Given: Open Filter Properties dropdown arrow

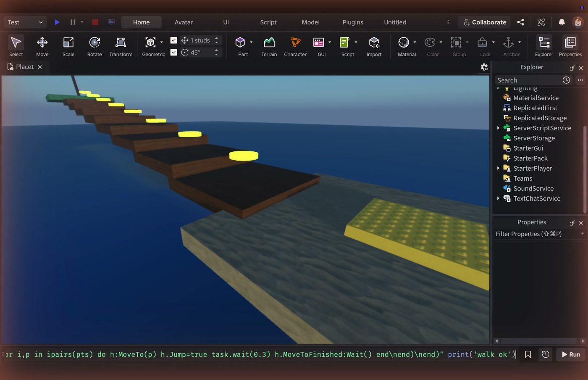Looking at the screenshot, I should click(582, 234).
